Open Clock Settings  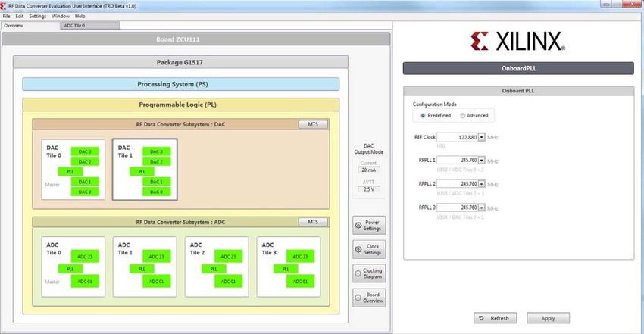click(x=369, y=249)
